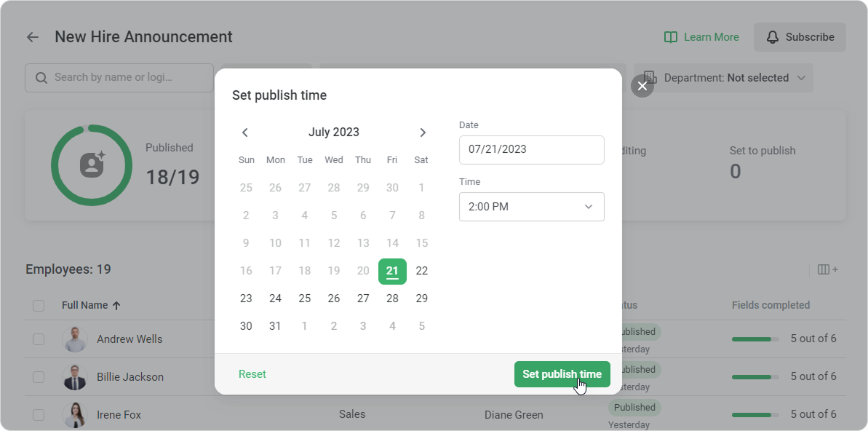
Task: Click the Learn More book icon
Action: (x=670, y=37)
